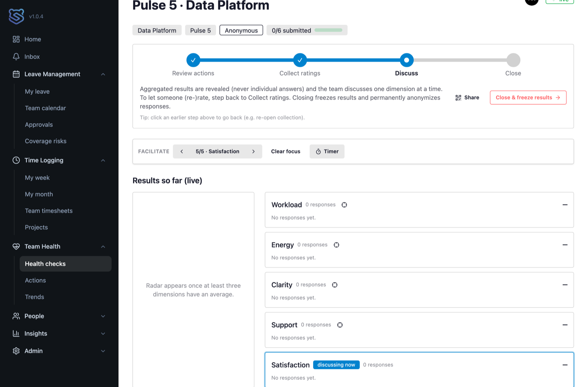This screenshot has height=387, width=588.
Task: Click the Pulse 5 tag
Action: [x=200, y=30]
